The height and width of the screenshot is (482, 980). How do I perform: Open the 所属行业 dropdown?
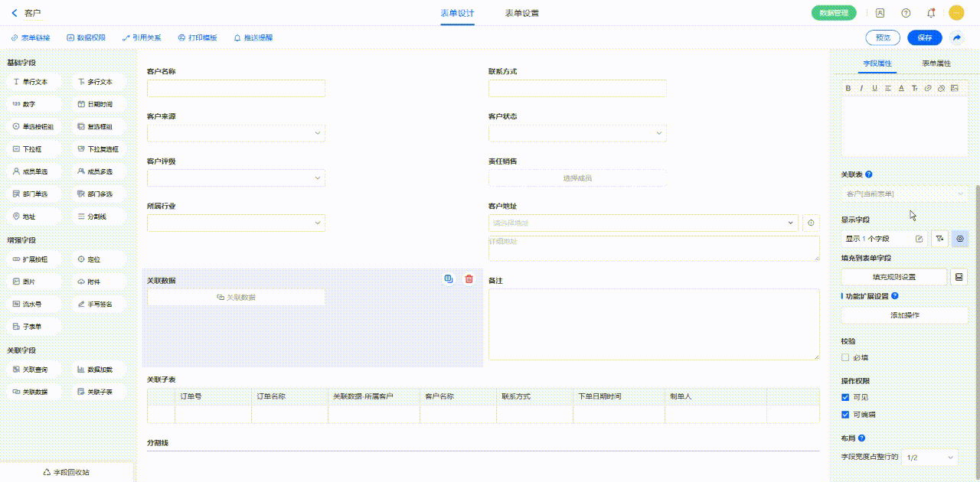236,223
